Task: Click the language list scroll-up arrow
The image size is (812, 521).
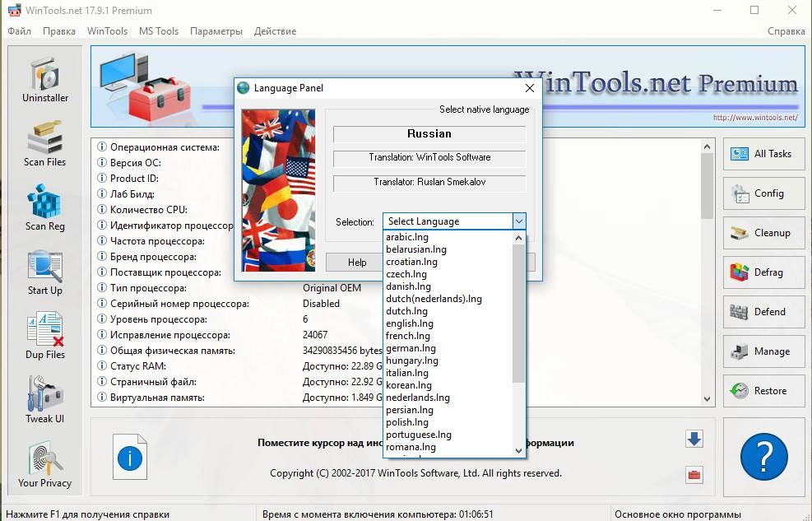Action: point(518,238)
